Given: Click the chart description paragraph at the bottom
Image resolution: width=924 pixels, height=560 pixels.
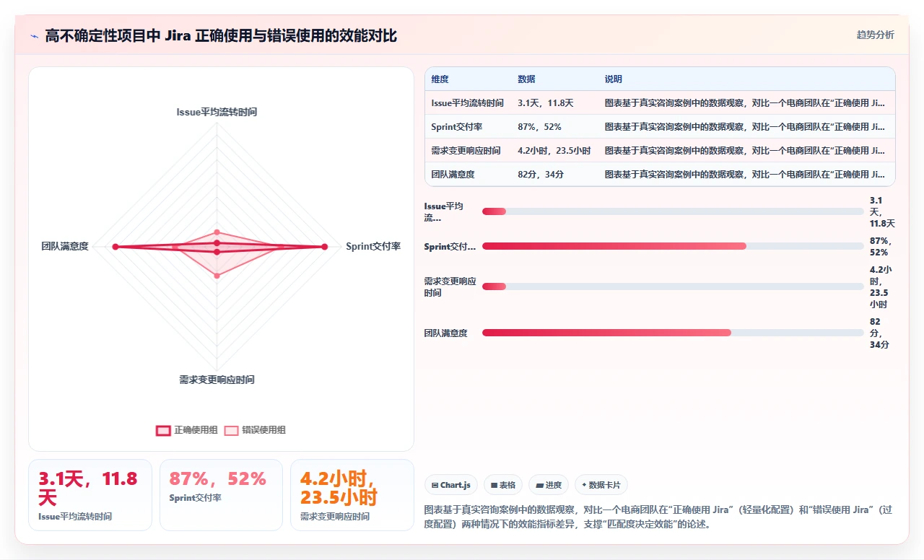Looking at the screenshot, I should click(x=658, y=517).
